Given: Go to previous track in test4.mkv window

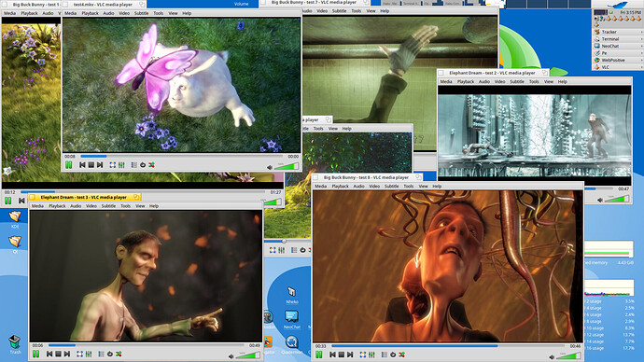Looking at the screenshot, I should pyautogui.click(x=82, y=165).
